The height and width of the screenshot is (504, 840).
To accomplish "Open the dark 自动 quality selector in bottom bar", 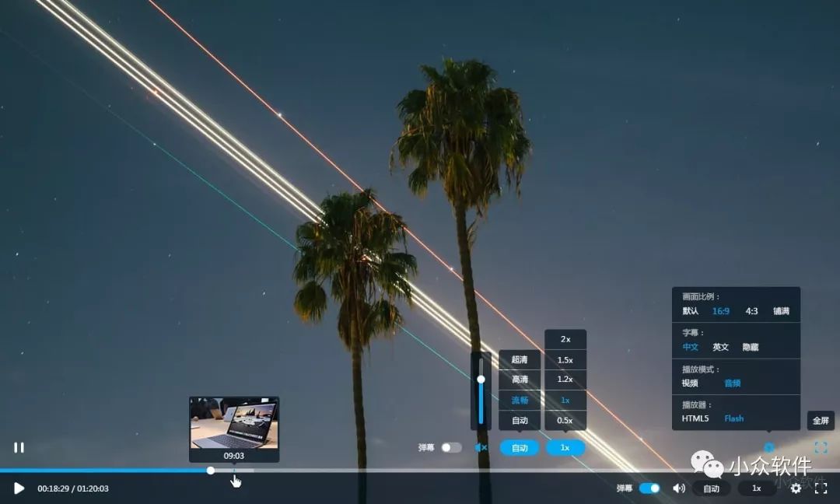I will (712, 488).
